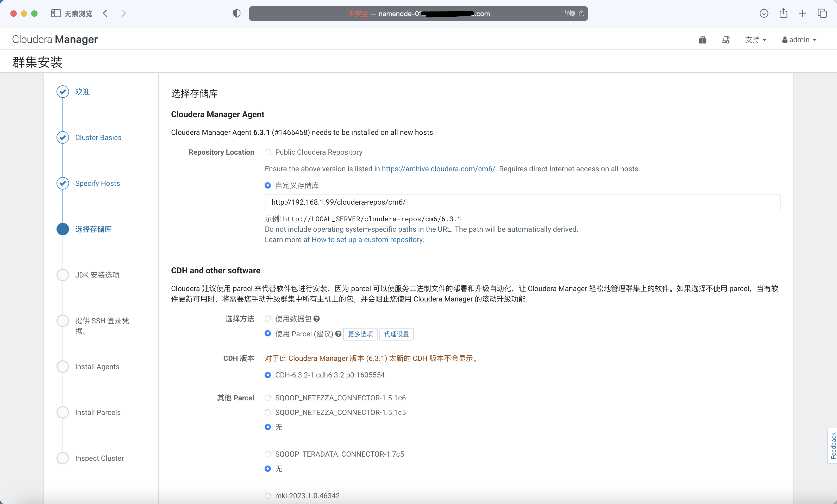Click the Safari sidebar toggle icon
Image resolution: width=837 pixels, height=504 pixels.
tap(56, 14)
